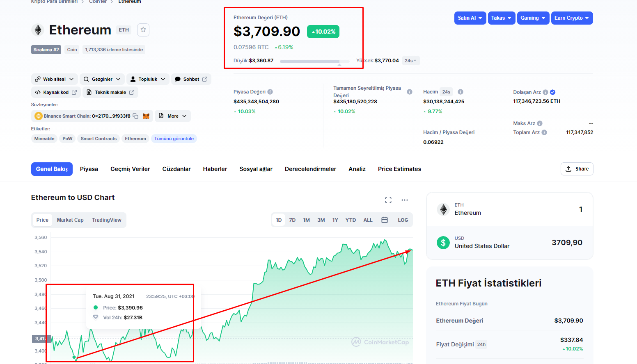Screen dimensions: 637x364
Task: Show info for Piyasa Değeri
Action: tap(270, 92)
